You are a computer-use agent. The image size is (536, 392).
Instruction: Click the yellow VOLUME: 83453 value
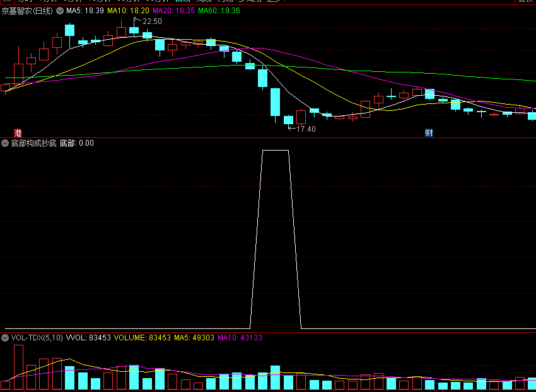(x=143, y=338)
